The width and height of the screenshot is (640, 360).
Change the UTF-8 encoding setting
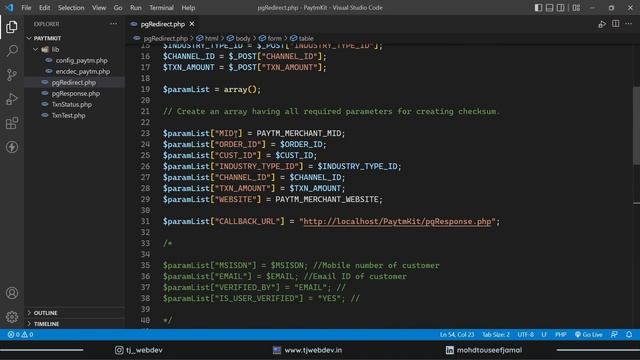[x=526, y=335]
